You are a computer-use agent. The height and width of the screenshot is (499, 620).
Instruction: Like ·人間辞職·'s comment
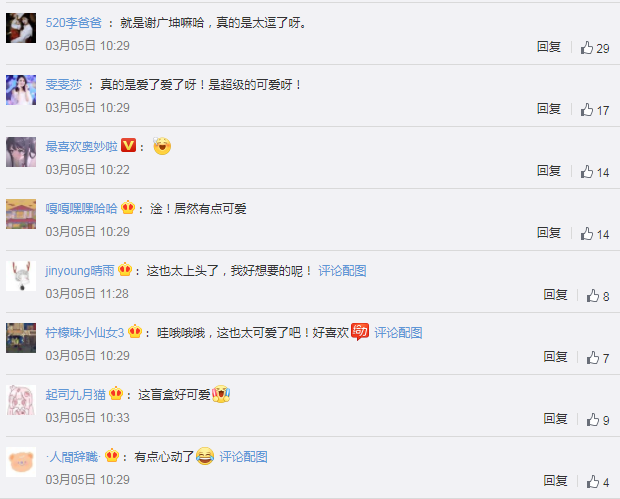[x=598, y=482]
